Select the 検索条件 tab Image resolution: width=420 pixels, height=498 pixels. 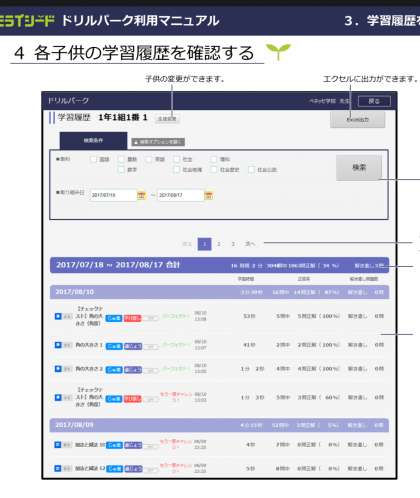[x=93, y=141]
